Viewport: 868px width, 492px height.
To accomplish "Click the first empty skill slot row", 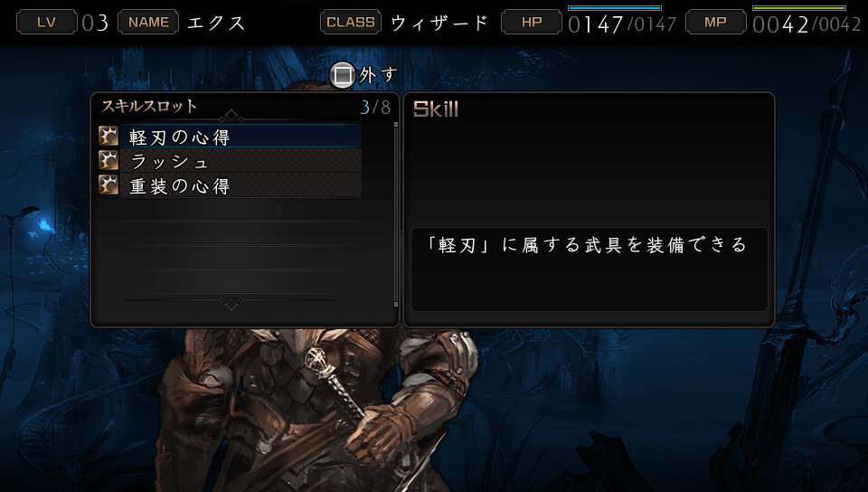I will pos(241,209).
